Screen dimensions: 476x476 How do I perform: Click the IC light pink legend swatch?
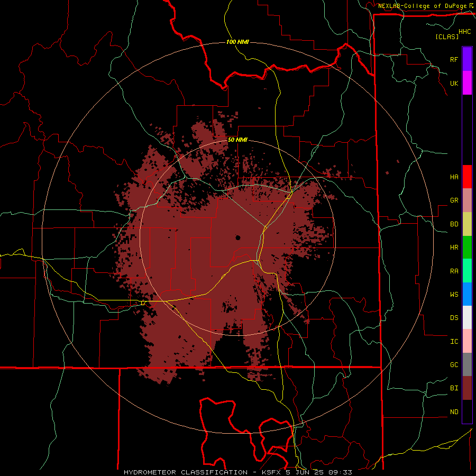(x=467, y=341)
